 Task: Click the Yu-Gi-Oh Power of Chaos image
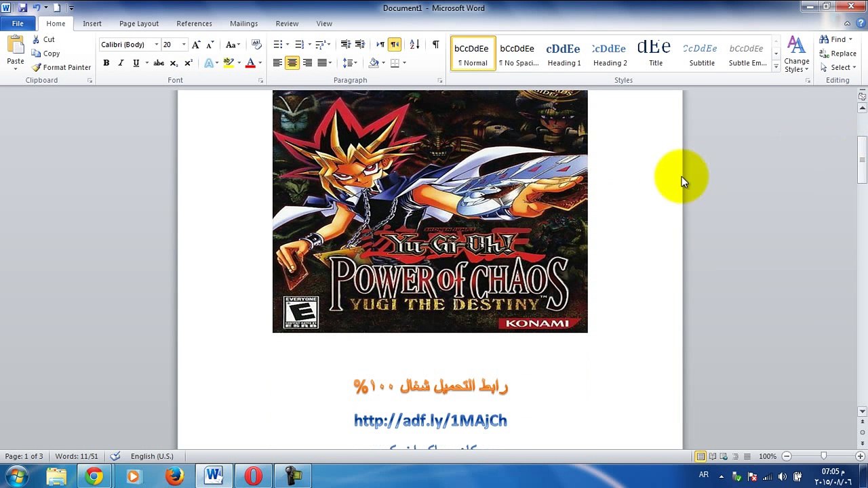[430, 211]
